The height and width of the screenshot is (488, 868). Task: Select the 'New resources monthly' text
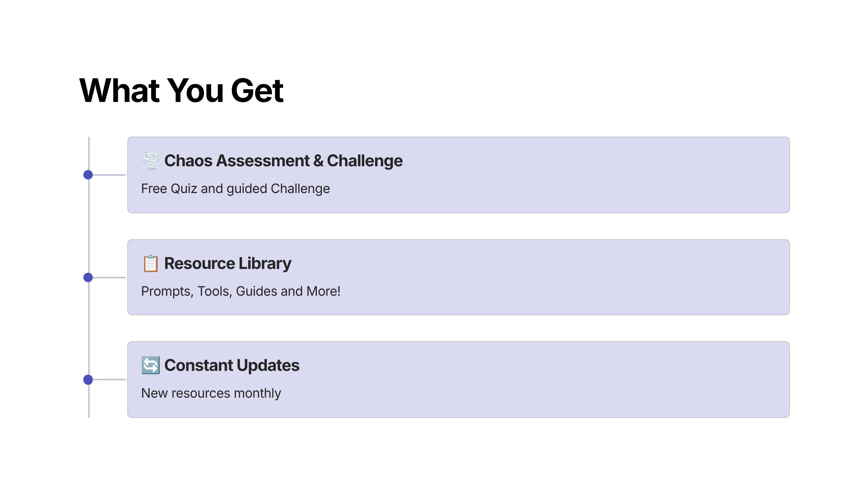point(211,393)
